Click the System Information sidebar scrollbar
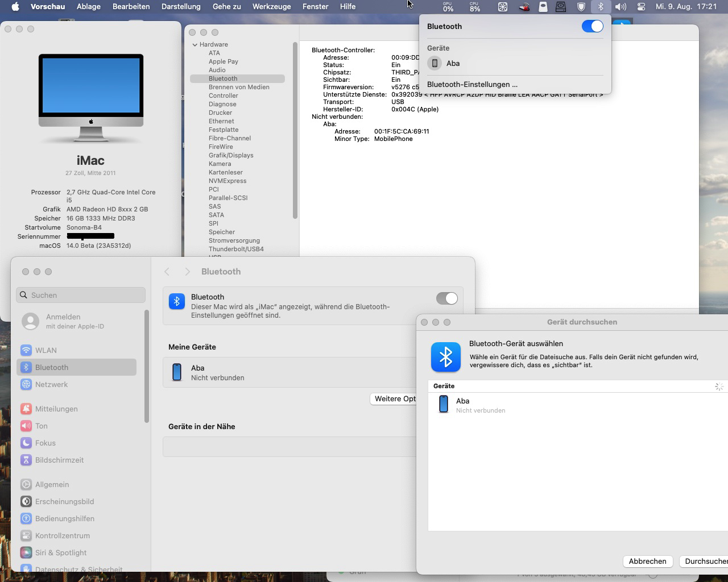728x582 pixels. pyautogui.click(x=295, y=131)
